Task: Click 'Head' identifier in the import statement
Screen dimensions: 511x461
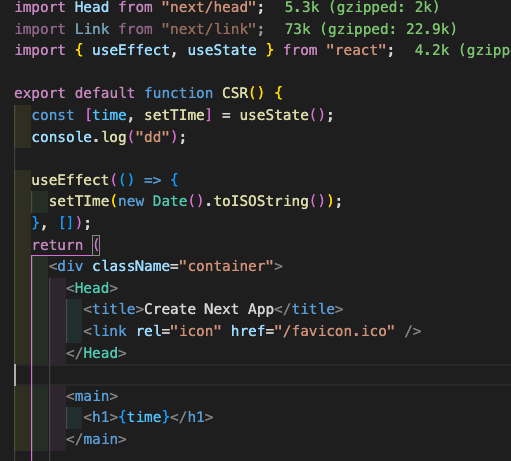Action: [92, 7]
